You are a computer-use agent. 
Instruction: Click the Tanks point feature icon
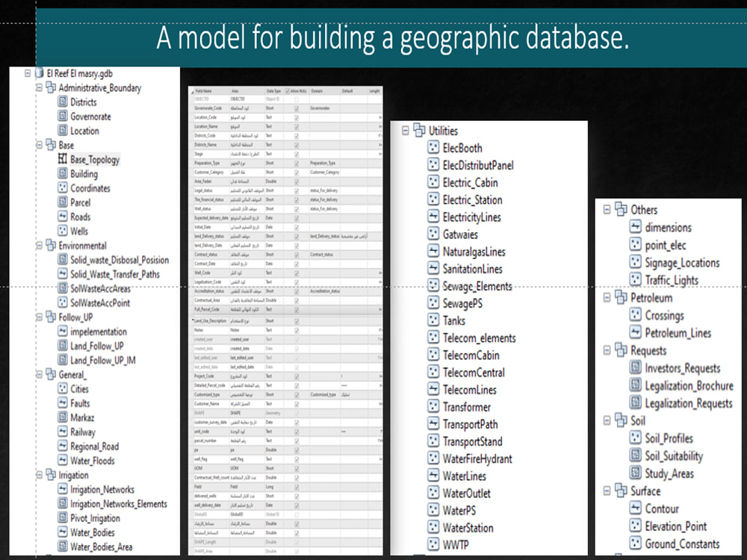433,320
